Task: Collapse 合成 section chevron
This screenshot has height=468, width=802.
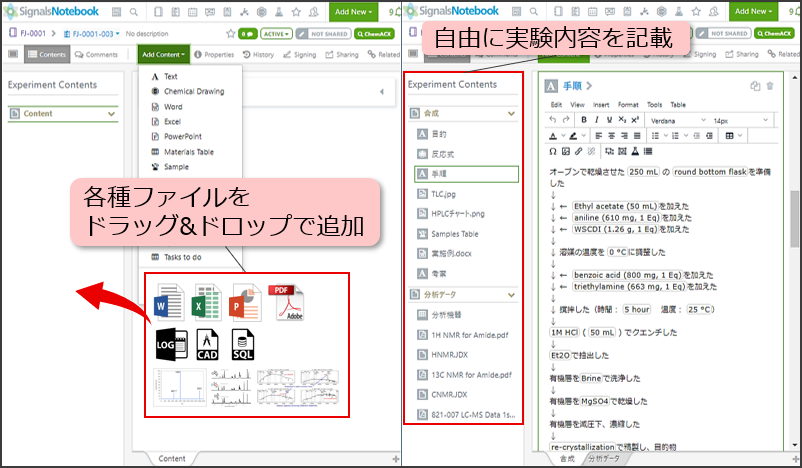Action: (x=511, y=114)
